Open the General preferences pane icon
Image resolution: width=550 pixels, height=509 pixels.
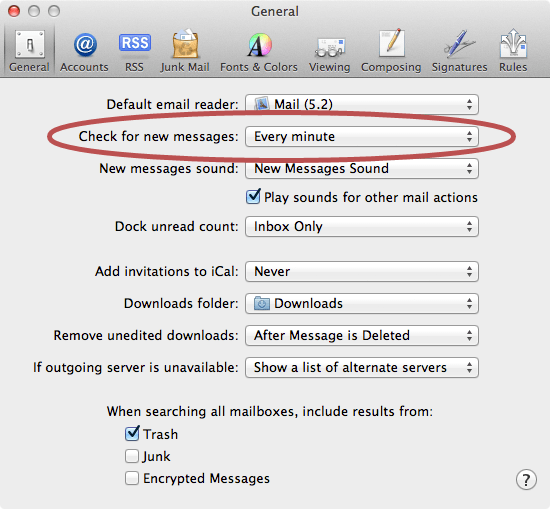coord(29,51)
